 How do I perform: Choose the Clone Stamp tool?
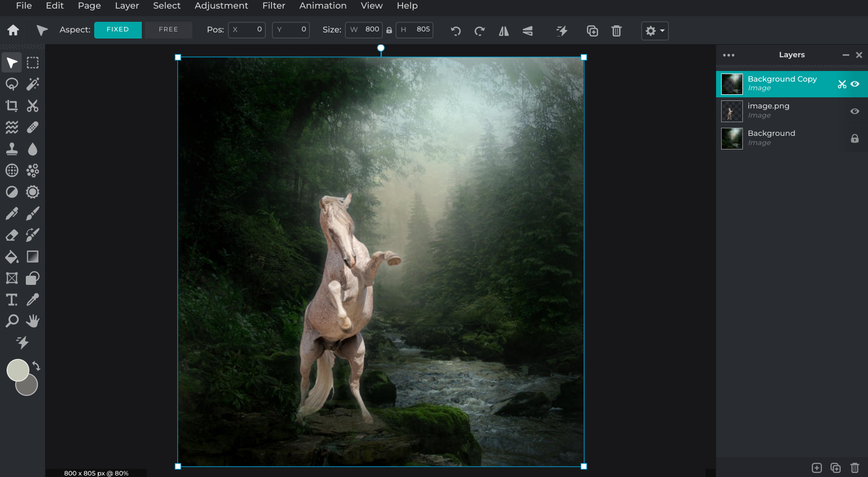12,149
